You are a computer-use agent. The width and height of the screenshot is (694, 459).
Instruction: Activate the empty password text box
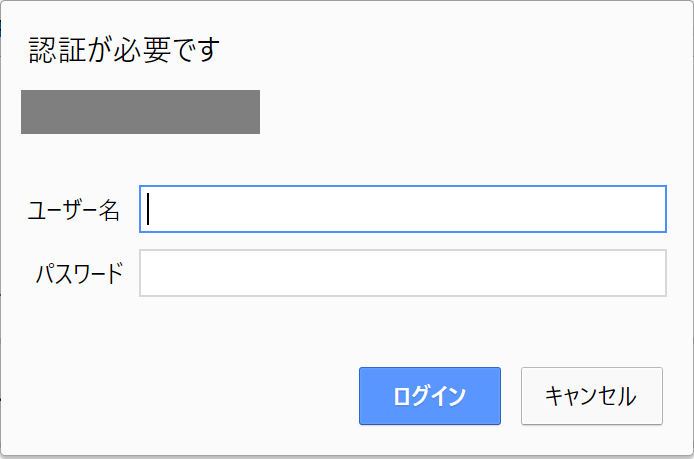click(x=402, y=273)
